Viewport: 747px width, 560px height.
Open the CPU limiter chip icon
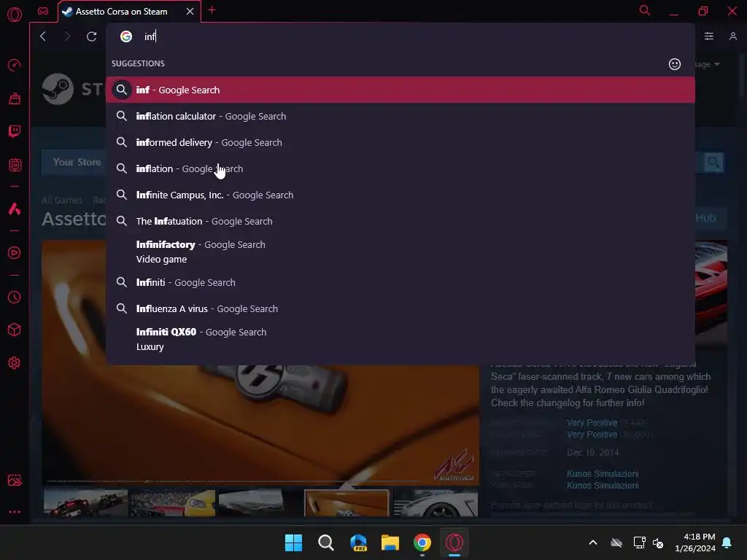pos(15,165)
